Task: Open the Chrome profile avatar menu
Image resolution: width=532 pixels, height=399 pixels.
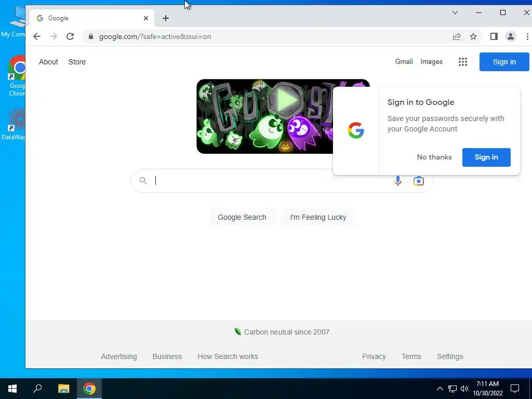Action: tap(510, 37)
